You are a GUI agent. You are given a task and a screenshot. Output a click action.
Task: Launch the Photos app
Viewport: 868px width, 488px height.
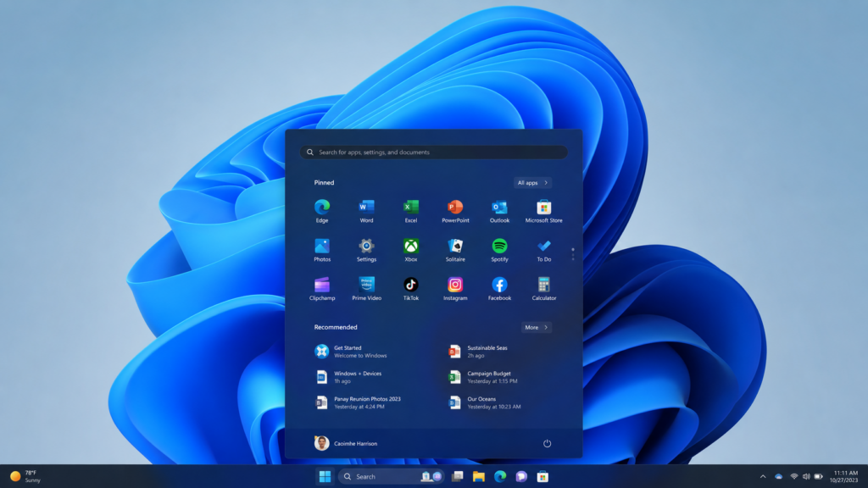[321, 250]
